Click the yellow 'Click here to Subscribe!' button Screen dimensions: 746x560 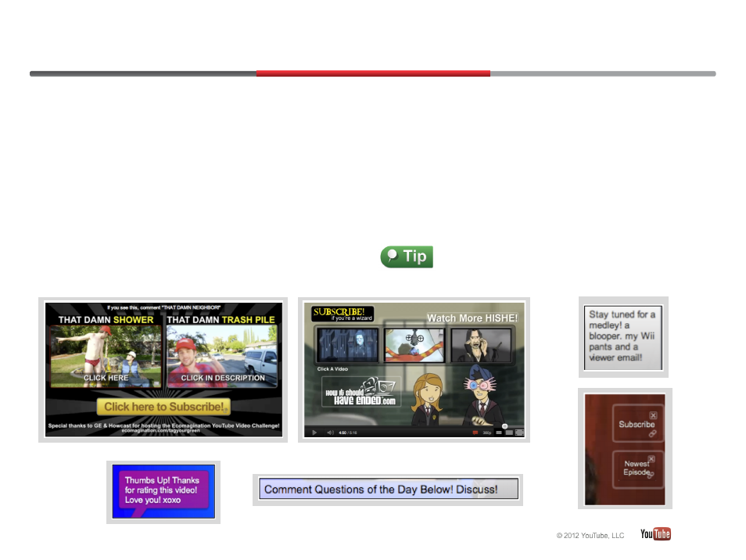coord(163,407)
